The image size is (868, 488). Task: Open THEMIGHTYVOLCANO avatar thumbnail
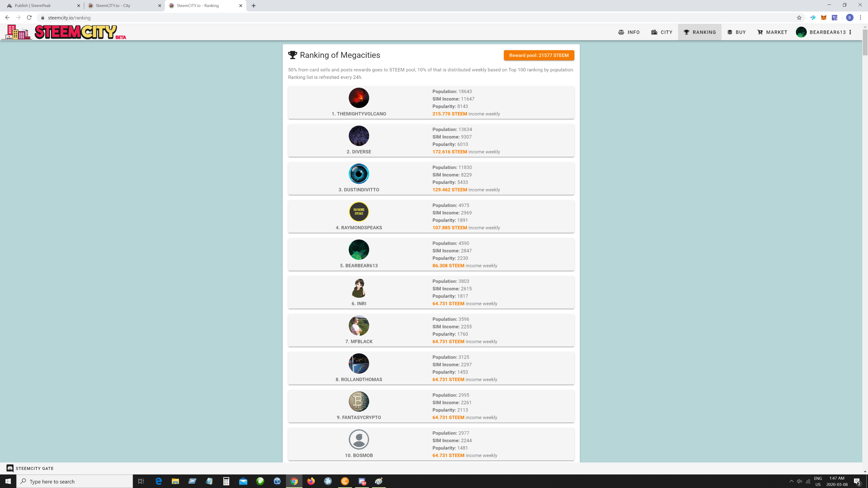[359, 98]
